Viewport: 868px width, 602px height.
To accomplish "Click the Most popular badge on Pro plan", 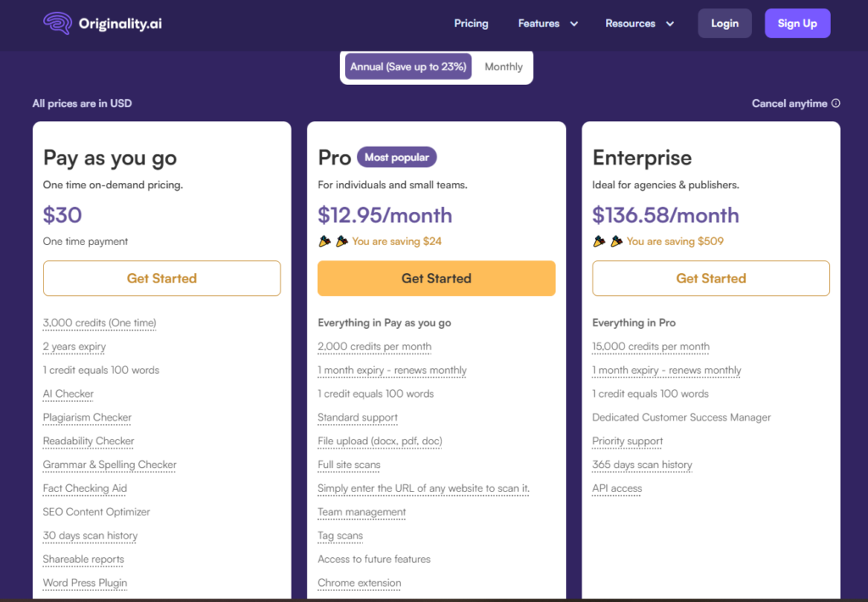I will click(397, 157).
